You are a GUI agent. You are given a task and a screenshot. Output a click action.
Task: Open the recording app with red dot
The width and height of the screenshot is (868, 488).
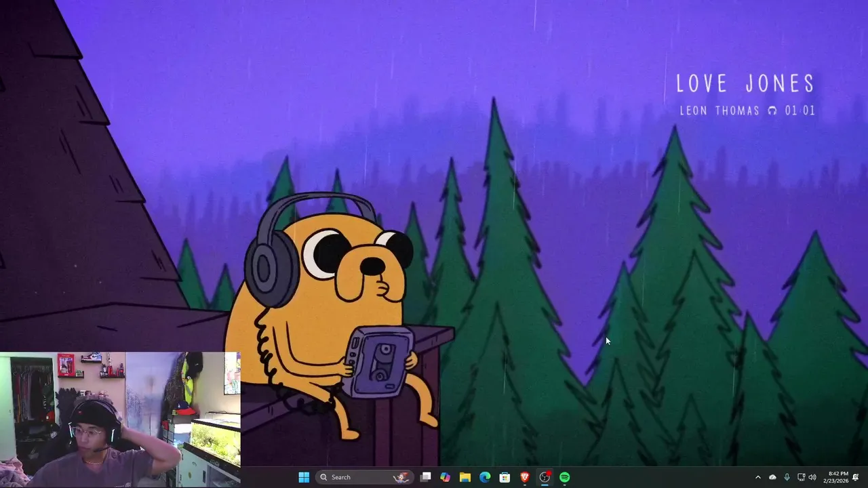click(x=545, y=477)
